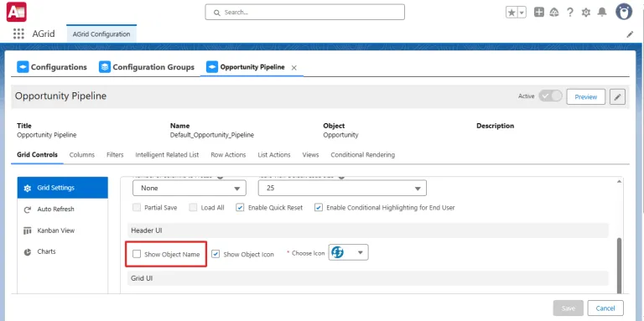Open the List Actions tab
Image resolution: width=644 pixels, height=321 pixels.
click(274, 155)
